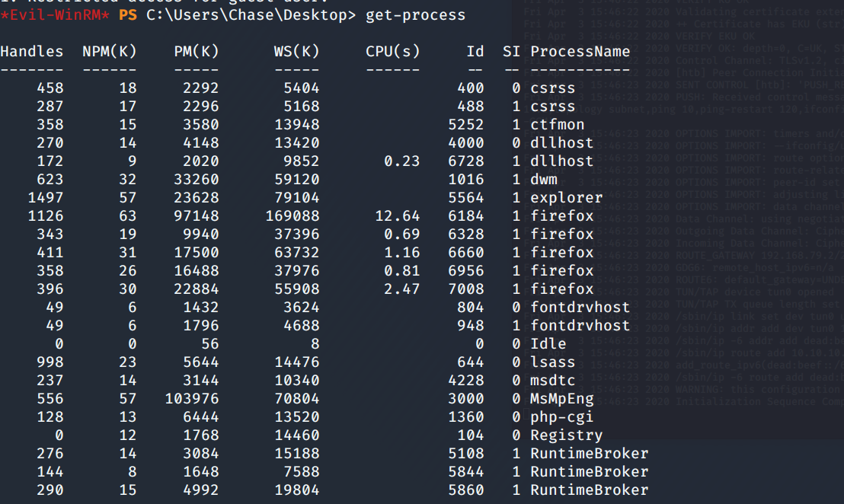Click the WS(K) column header
The image size is (844, 504).
pyautogui.click(x=296, y=52)
